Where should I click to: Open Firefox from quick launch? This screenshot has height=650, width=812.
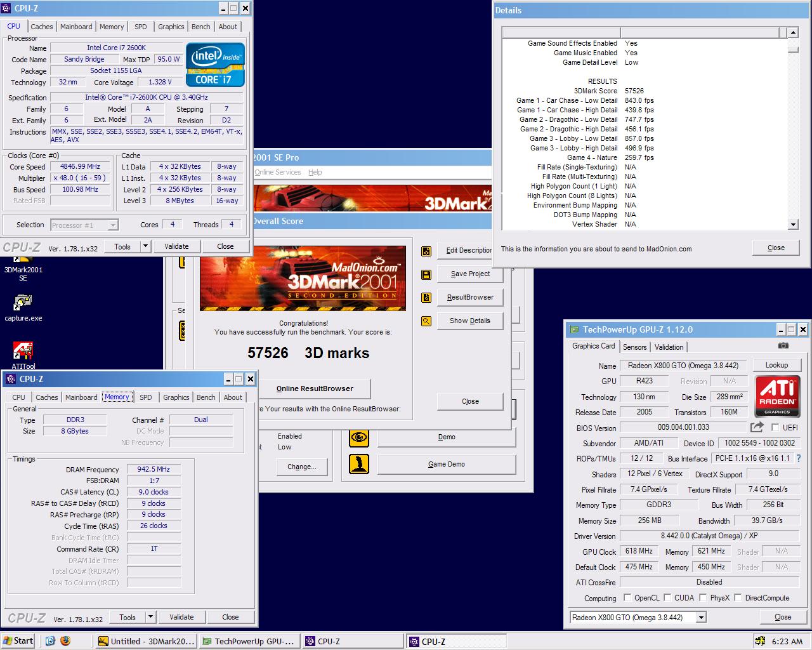coord(65,641)
